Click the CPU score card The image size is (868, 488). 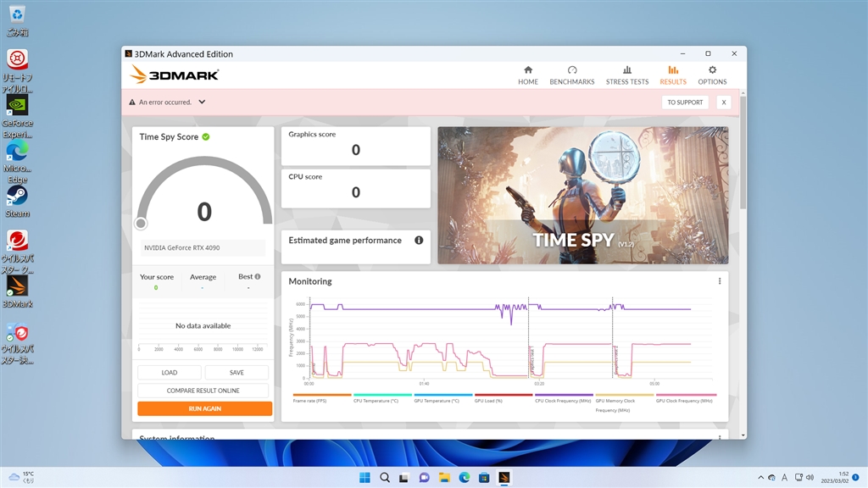(356, 189)
